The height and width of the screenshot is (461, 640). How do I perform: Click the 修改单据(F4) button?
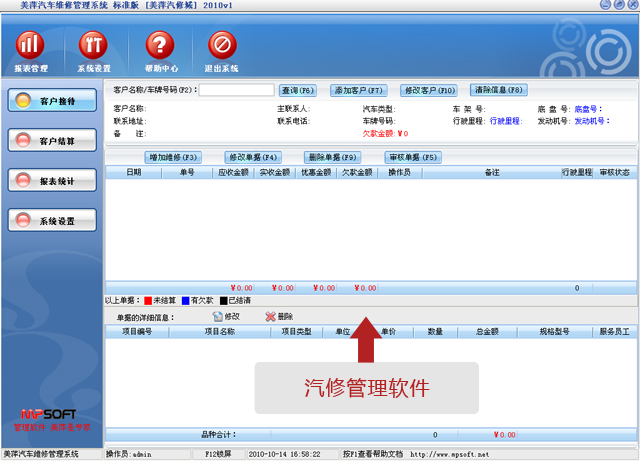tap(252, 157)
